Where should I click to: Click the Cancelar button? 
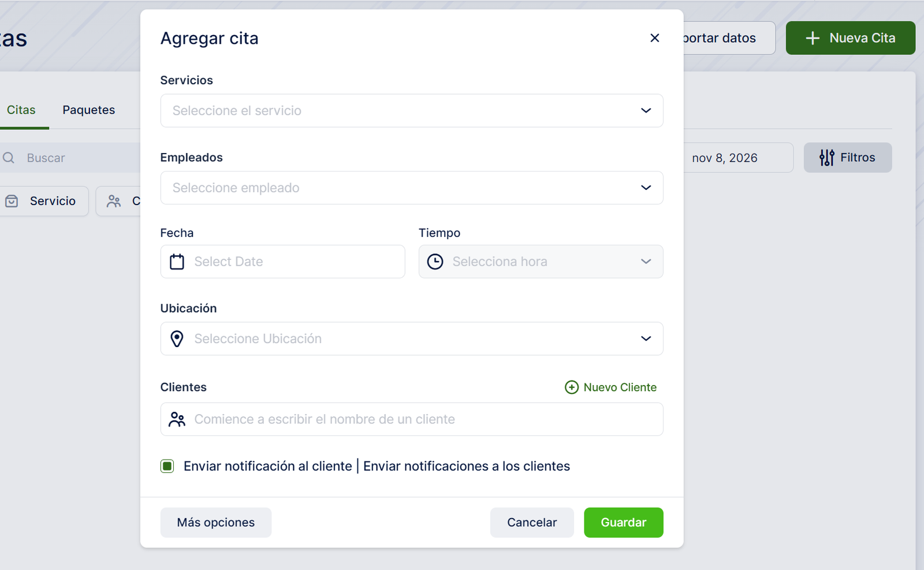pyautogui.click(x=531, y=523)
